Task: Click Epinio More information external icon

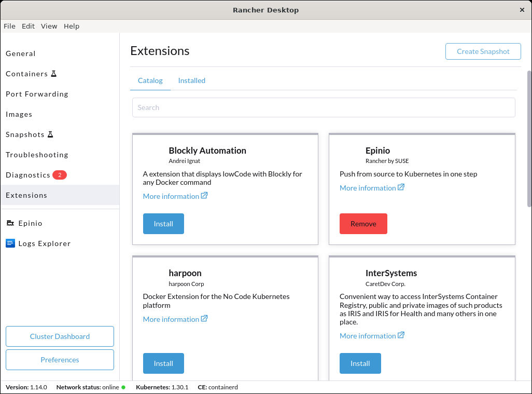Action: 401,187
